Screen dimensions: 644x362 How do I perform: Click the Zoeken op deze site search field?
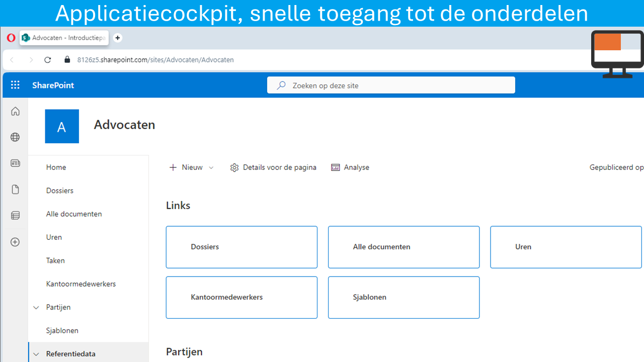[x=391, y=85]
